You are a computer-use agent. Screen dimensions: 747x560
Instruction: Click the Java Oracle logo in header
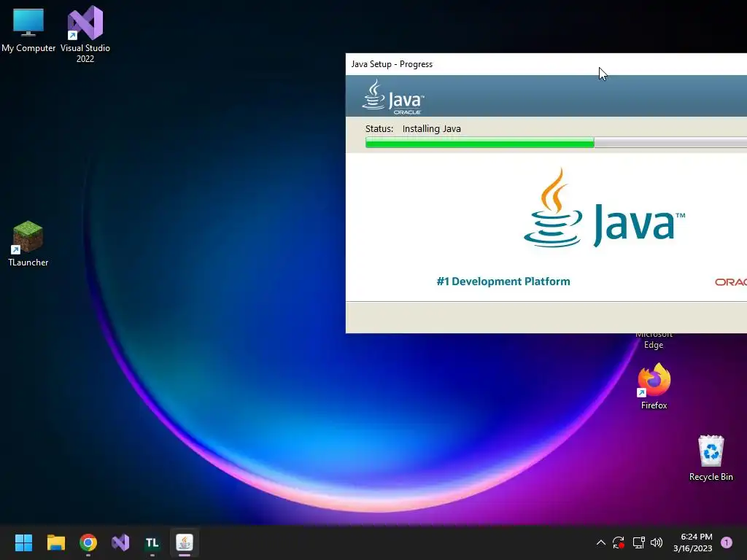click(x=393, y=97)
